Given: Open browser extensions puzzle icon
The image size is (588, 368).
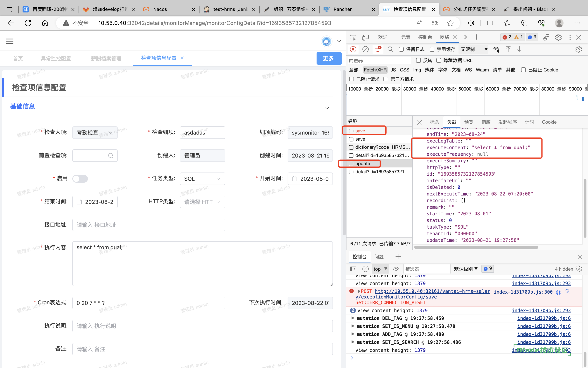Looking at the screenshot, I should pos(471,23).
